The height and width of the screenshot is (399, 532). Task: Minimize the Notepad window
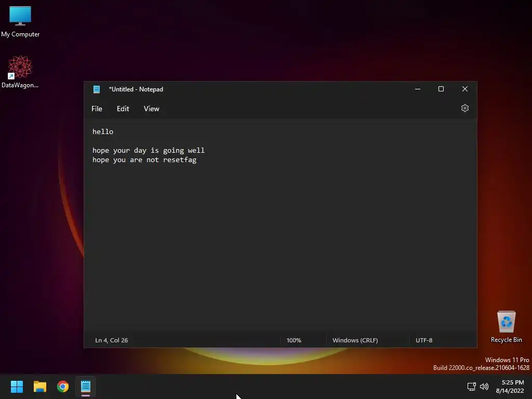tap(418, 89)
